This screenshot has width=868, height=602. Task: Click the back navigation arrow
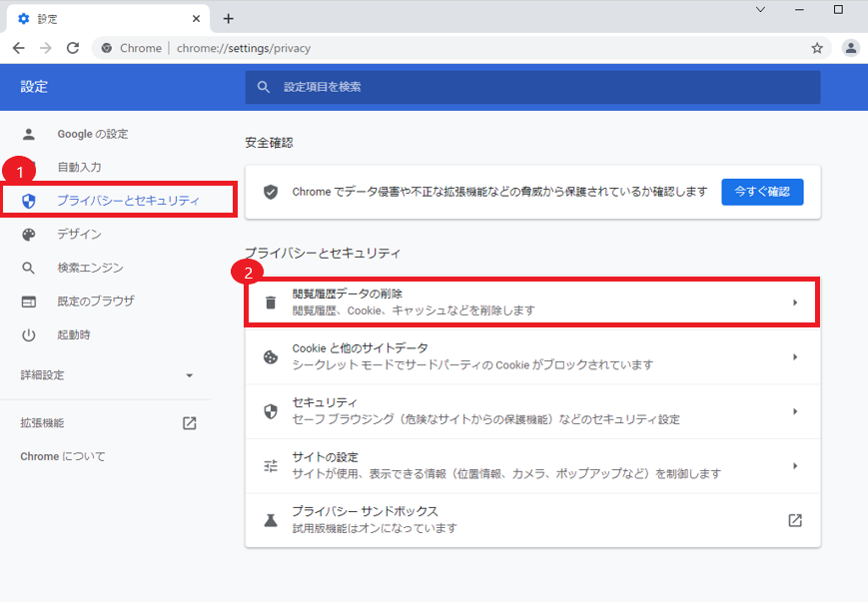click(19, 48)
